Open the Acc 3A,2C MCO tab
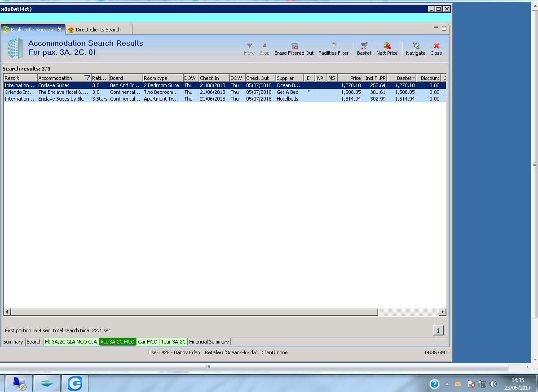This screenshot has height=392, width=538. (117, 342)
